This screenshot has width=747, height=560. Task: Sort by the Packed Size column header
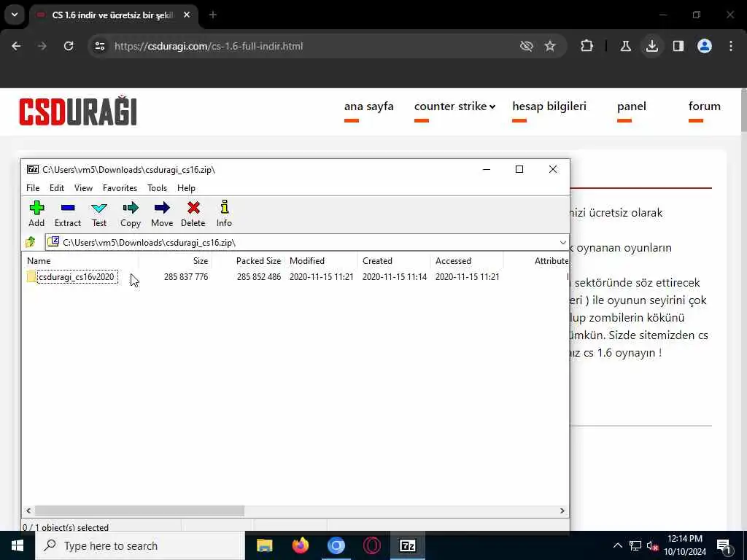click(x=249, y=261)
